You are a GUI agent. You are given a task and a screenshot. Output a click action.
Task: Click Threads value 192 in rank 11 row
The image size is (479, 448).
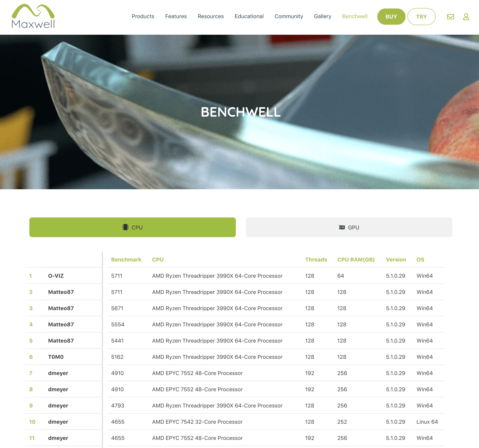[309, 438]
